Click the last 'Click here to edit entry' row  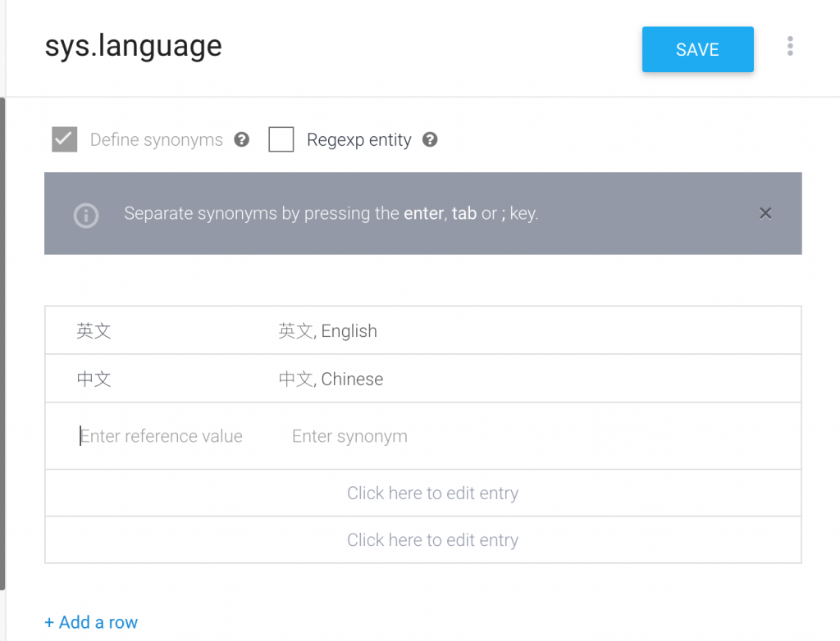click(x=432, y=540)
